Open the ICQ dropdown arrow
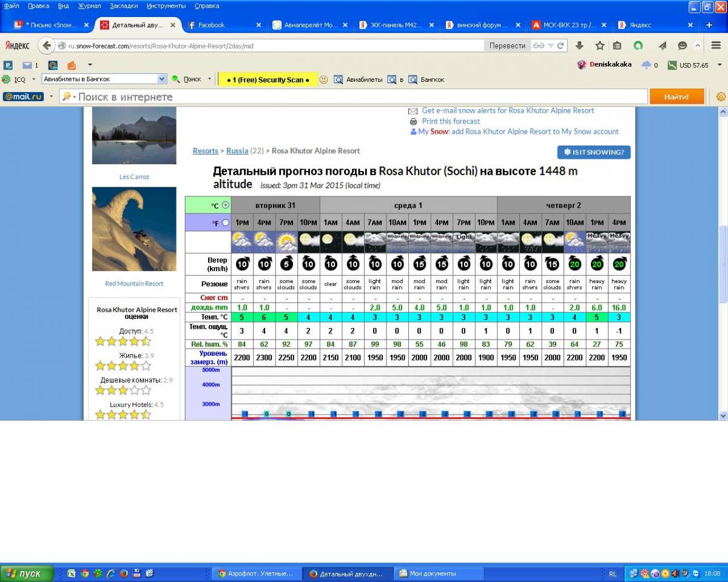 point(33,79)
